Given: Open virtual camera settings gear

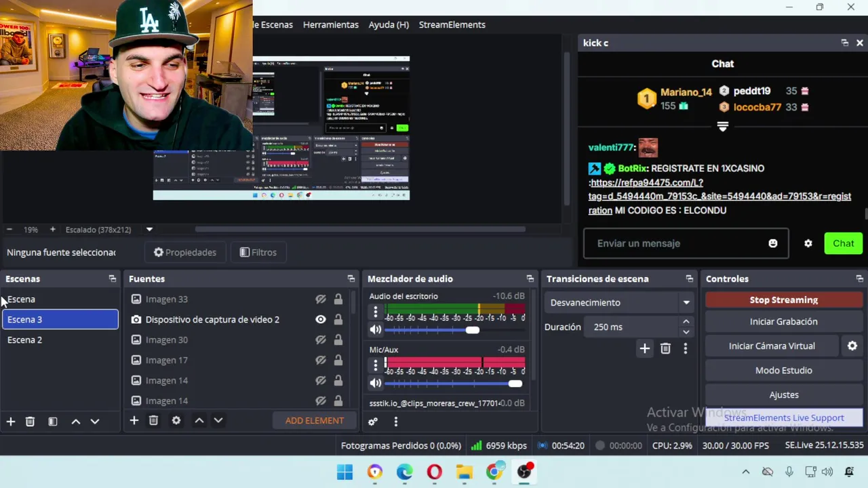Looking at the screenshot, I should point(852,346).
